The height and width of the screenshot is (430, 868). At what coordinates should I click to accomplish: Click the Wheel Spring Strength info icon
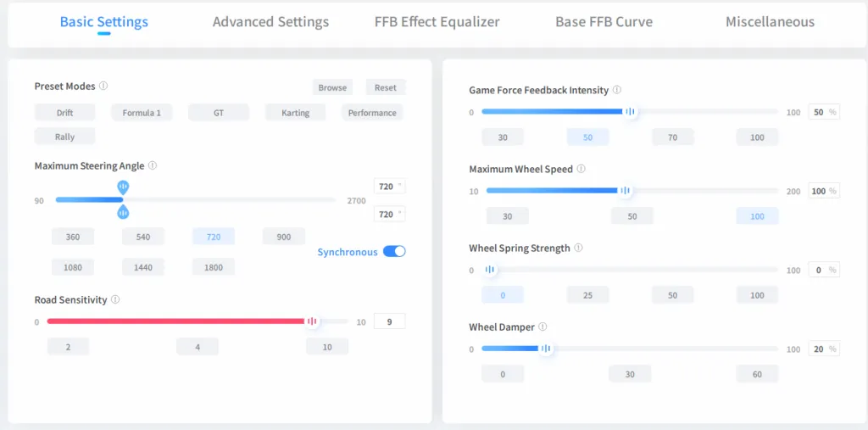pos(578,249)
